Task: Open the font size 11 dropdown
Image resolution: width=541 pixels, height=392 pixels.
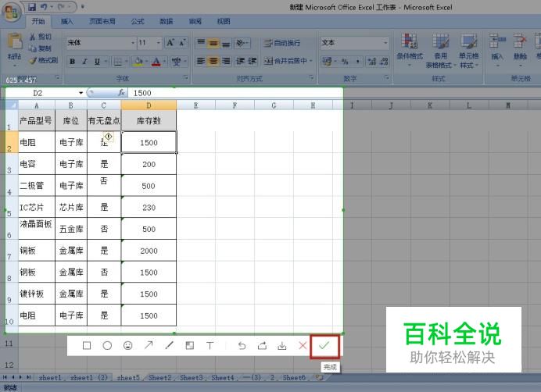Action: pos(159,43)
